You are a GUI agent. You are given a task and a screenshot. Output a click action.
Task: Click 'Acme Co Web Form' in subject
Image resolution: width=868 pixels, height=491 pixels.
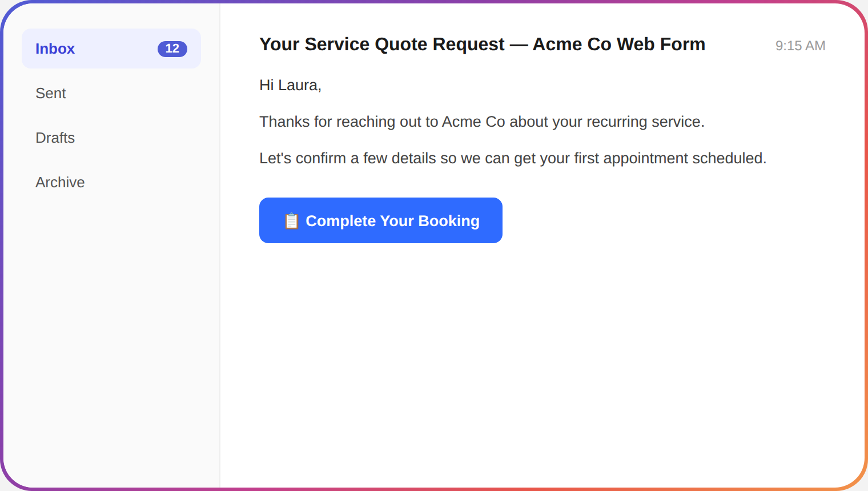click(x=619, y=44)
